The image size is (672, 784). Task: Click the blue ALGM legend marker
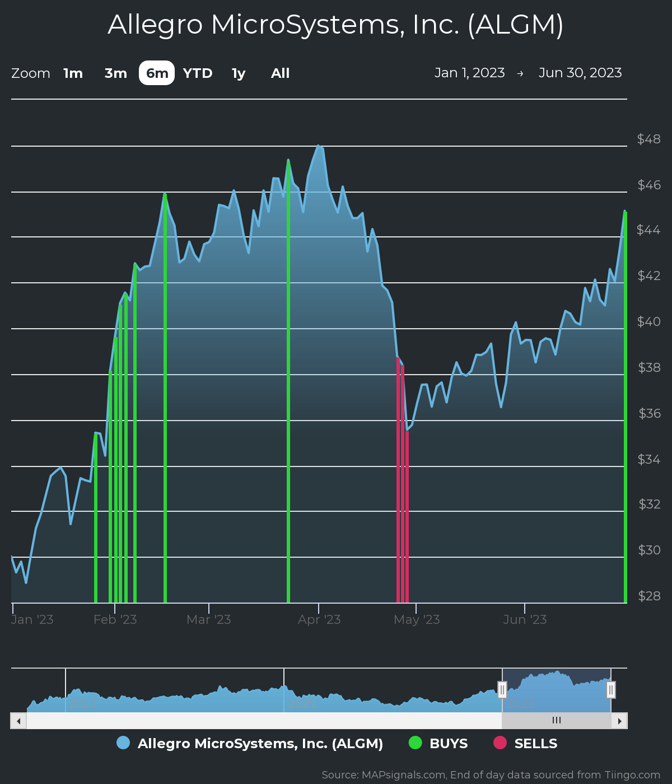[123, 743]
